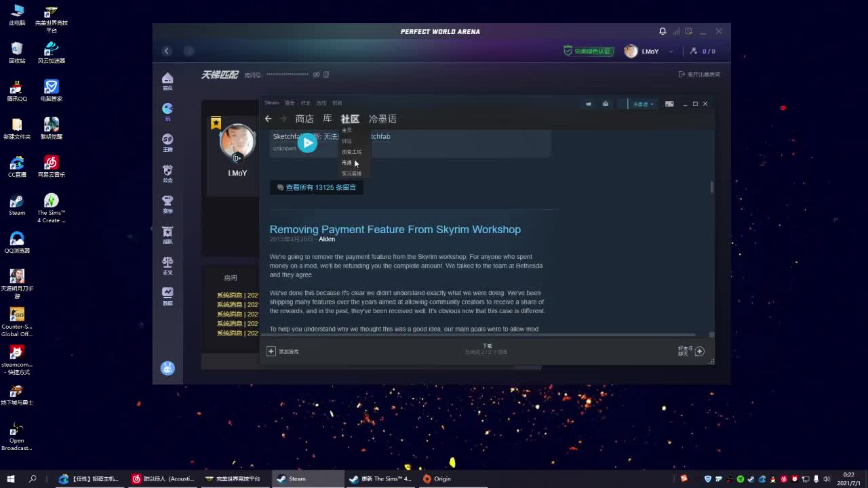Choose 市场 (Market) from the community dropdown
Screen dimensions: 868x488
click(347, 163)
